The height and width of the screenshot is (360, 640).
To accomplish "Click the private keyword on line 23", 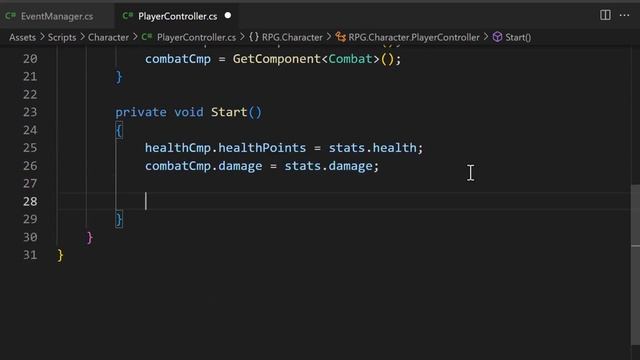I will click(x=141, y=112).
